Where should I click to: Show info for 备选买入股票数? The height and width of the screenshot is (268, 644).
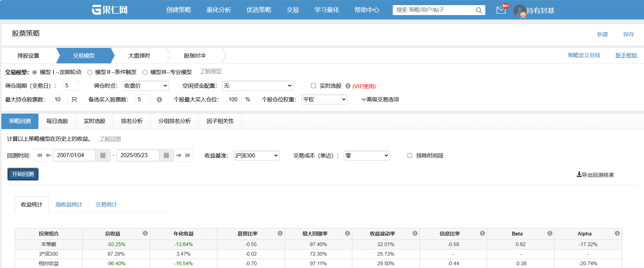(x=159, y=100)
